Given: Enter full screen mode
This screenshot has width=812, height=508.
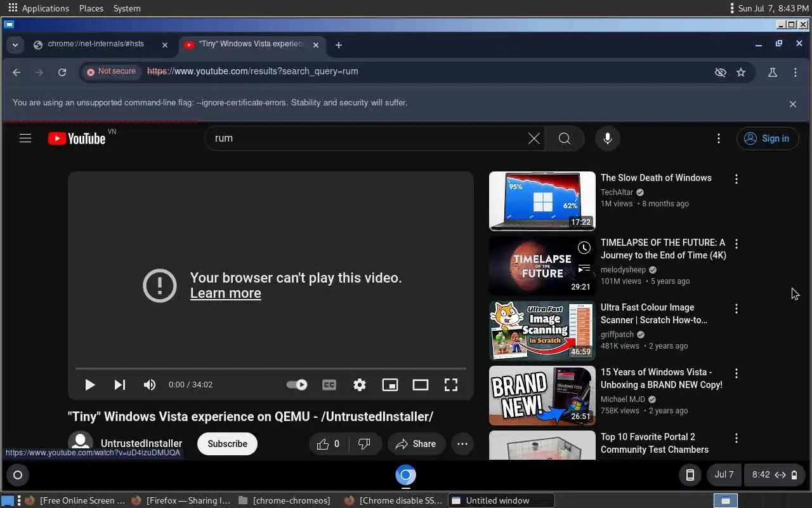Looking at the screenshot, I should click(451, 385).
